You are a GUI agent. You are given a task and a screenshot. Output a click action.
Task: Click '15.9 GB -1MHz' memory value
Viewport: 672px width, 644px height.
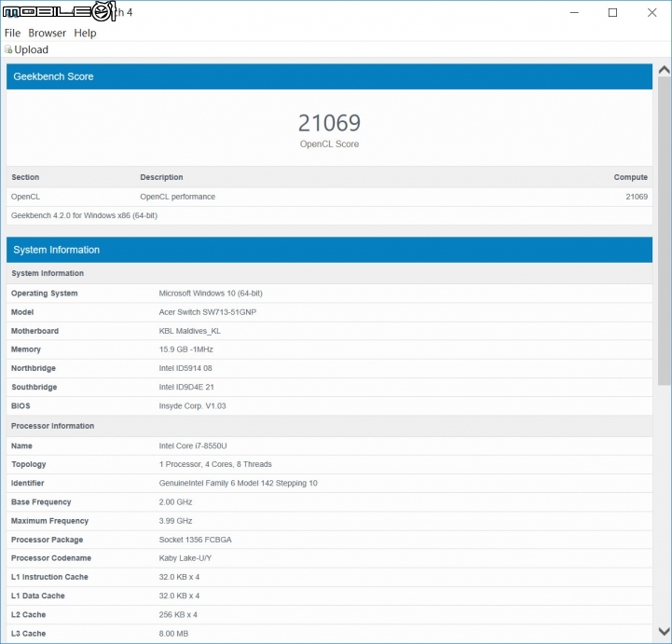click(x=186, y=349)
